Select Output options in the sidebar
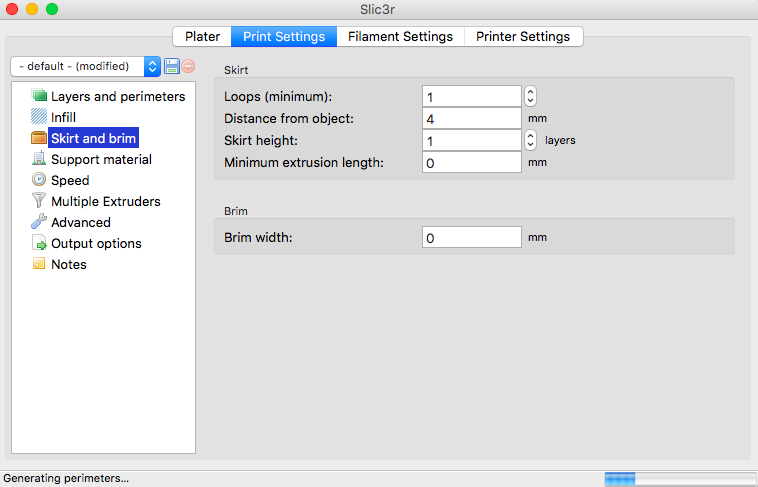 [x=96, y=243]
